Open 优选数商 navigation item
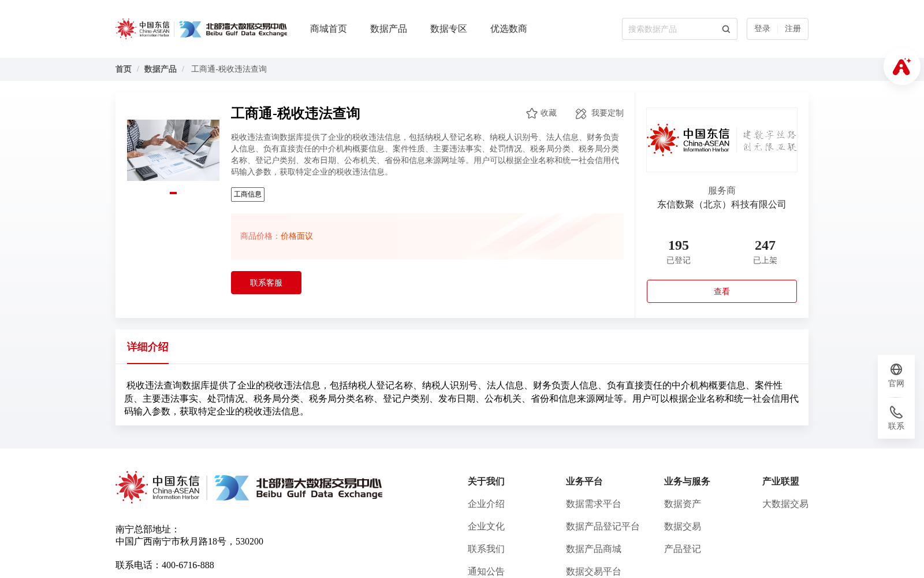 tap(509, 29)
